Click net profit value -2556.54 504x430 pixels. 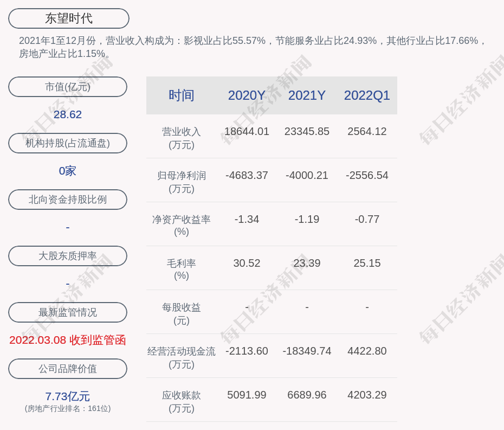[x=367, y=175]
